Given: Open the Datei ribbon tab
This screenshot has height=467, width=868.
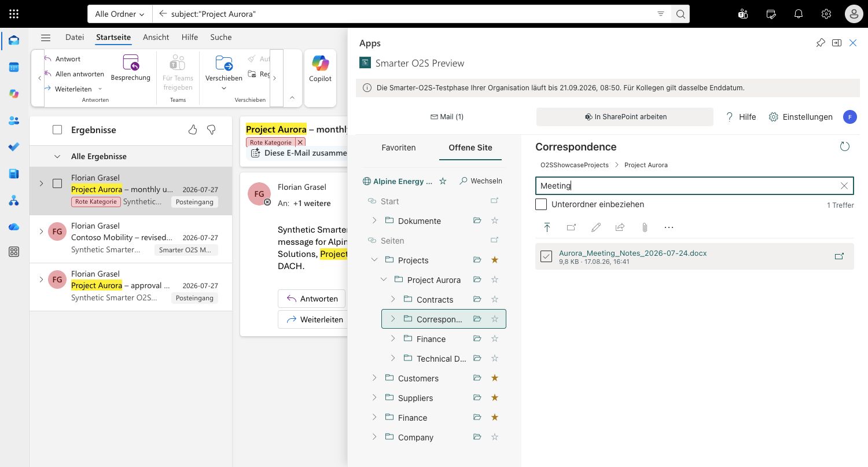Looking at the screenshot, I should point(75,37).
